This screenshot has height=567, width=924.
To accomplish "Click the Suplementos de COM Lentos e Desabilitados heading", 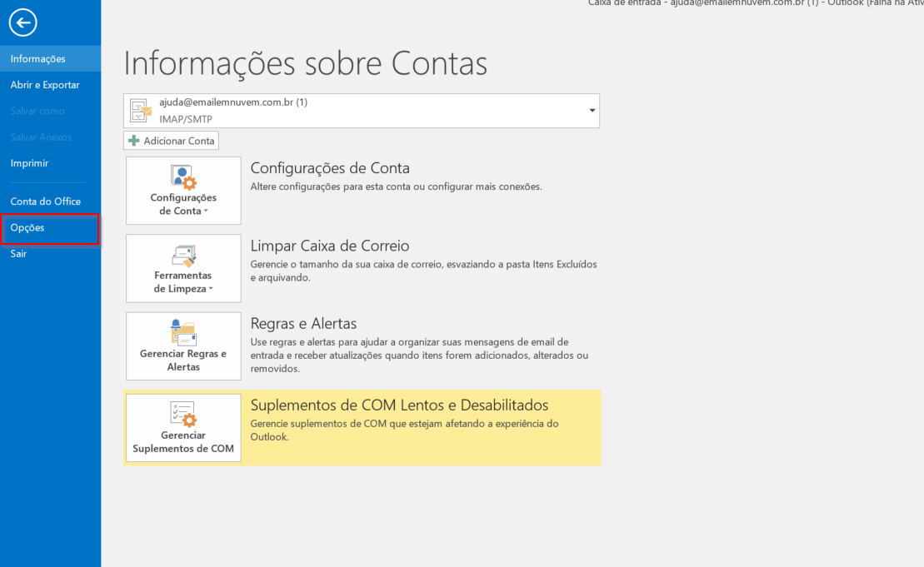I will [399, 405].
